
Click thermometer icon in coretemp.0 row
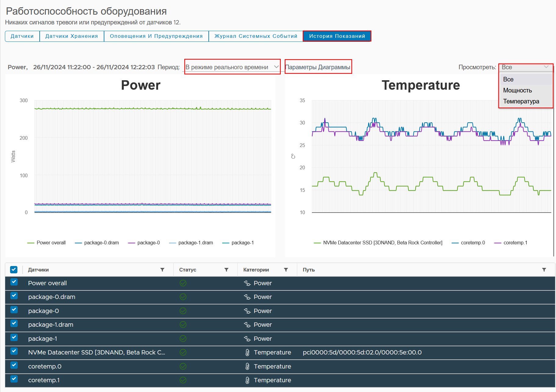point(247,366)
